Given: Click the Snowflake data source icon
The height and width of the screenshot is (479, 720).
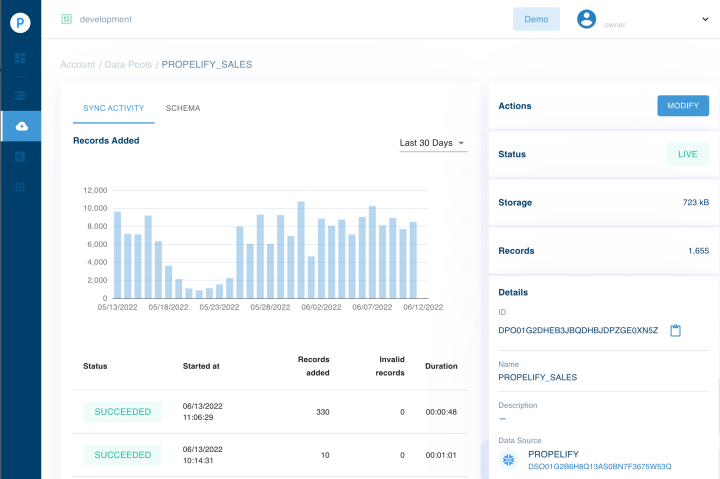Looking at the screenshot, I should click(508, 459).
